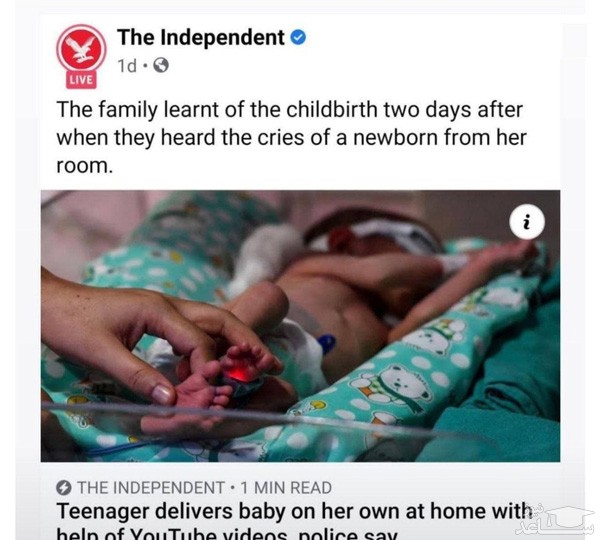This screenshot has height=540, width=600.
Task: Click the blue verified checkmark badge
Action: pos(298,38)
